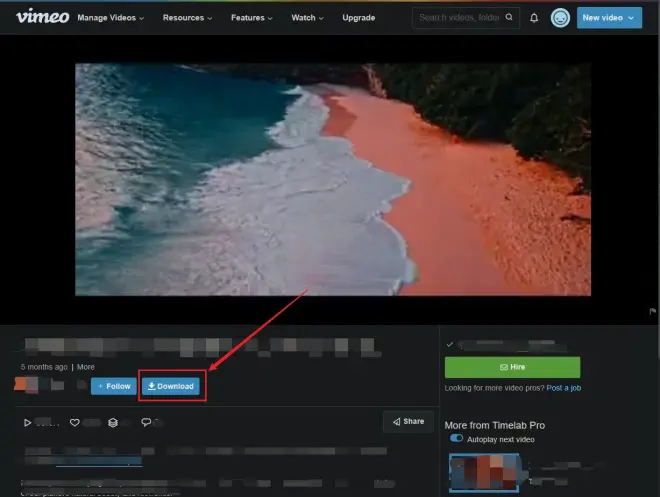660x497 pixels.
Task: Open the Features menu
Action: (x=252, y=18)
